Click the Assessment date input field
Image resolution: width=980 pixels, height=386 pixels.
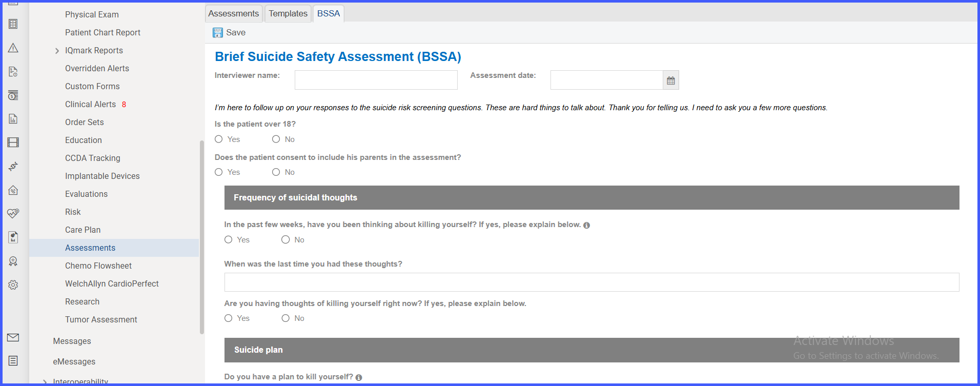[x=607, y=80]
